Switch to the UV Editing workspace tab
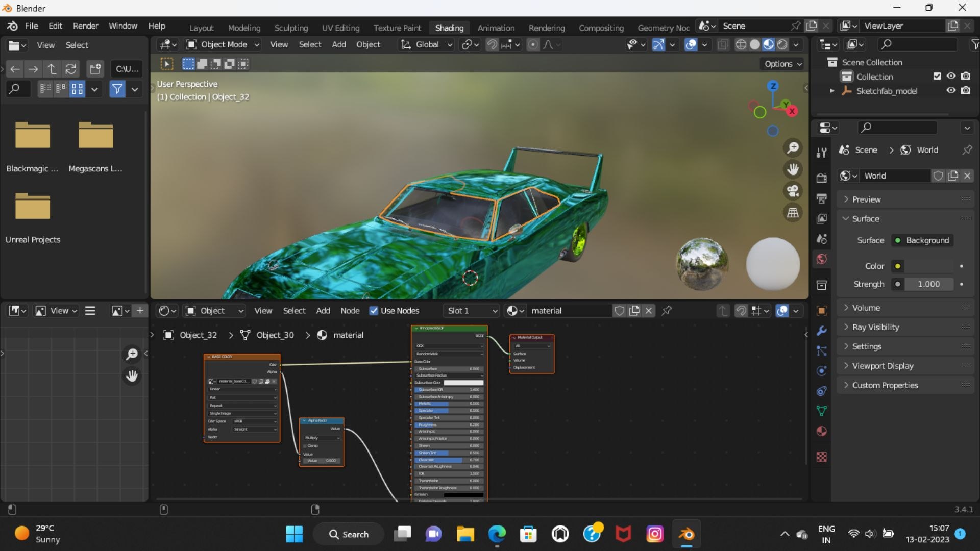This screenshot has height=551, width=980. click(x=340, y=28)
